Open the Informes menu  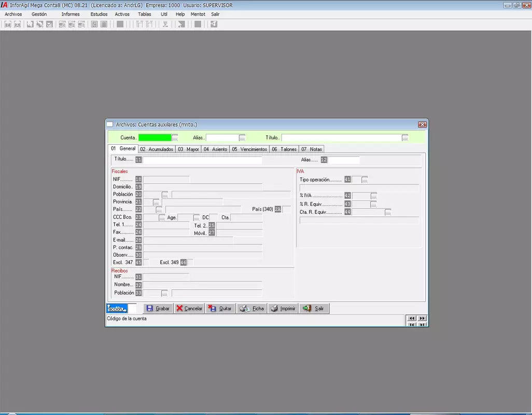point(71,14)
